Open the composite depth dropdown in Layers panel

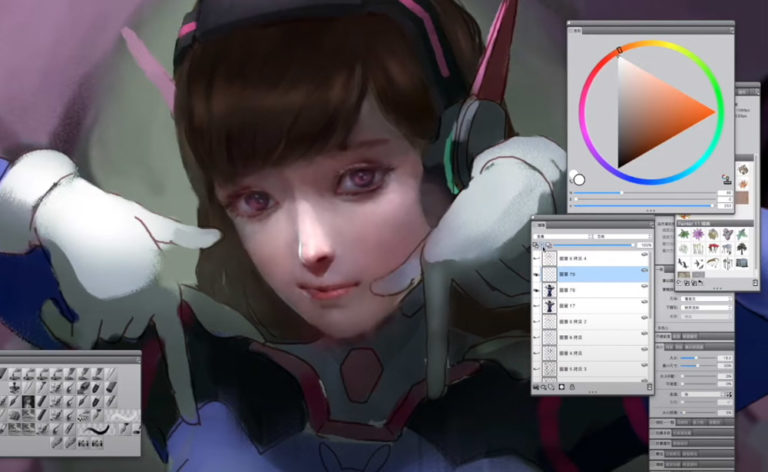click(x=623, y=236)
